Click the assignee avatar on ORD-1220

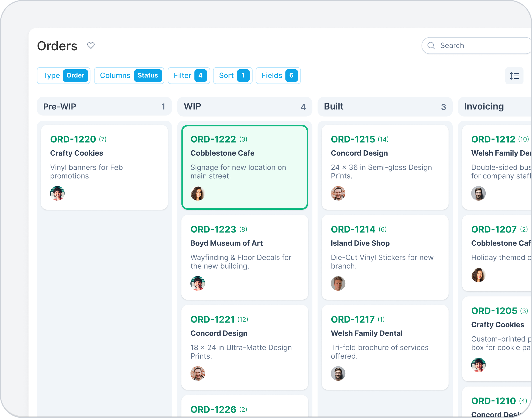[57, 193]
